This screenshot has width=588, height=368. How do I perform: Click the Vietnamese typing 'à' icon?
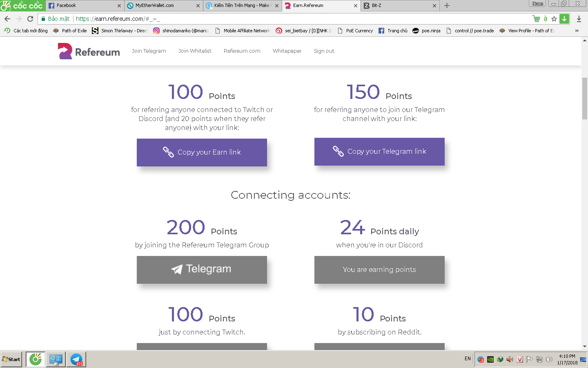(545, 19)
